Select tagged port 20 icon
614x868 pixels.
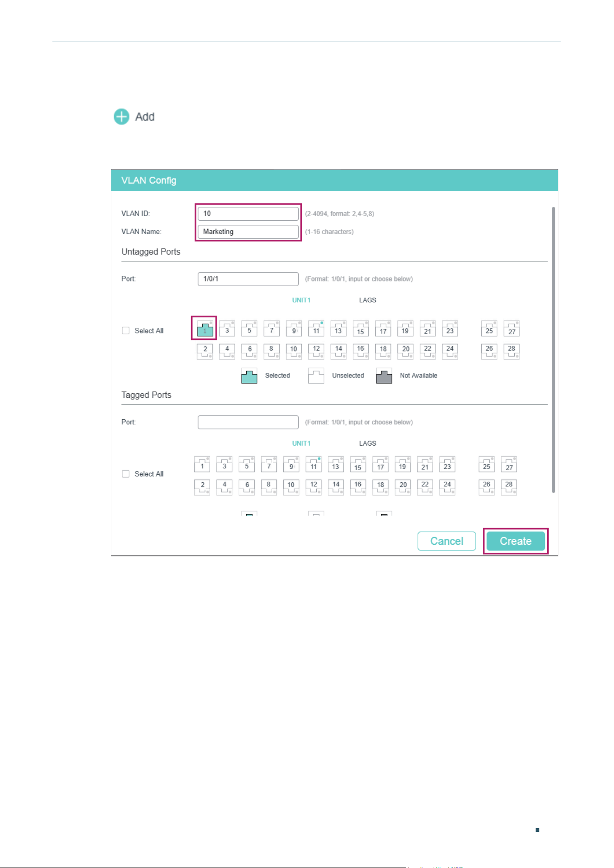[x=403, y=487]
